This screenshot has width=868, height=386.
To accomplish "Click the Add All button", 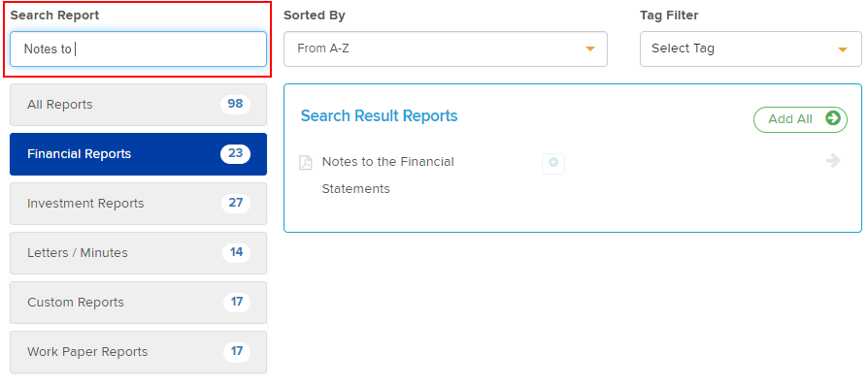I will [x=800, y=119].
